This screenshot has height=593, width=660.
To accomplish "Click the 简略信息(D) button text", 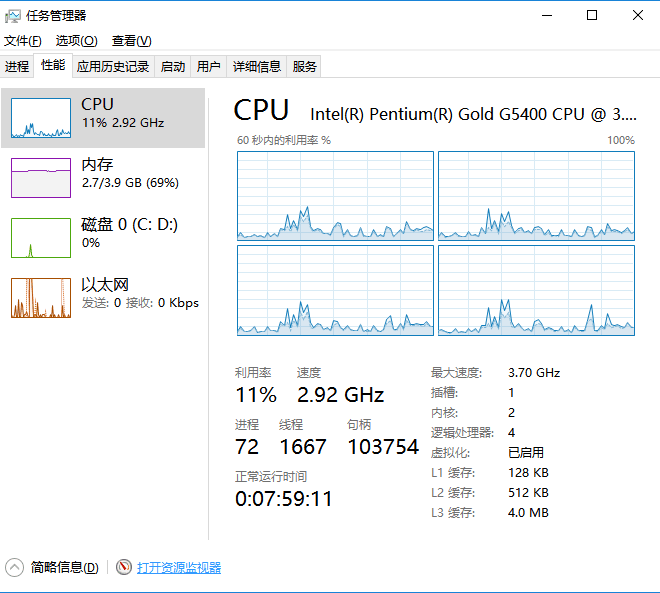I will (x=65, y=567).
